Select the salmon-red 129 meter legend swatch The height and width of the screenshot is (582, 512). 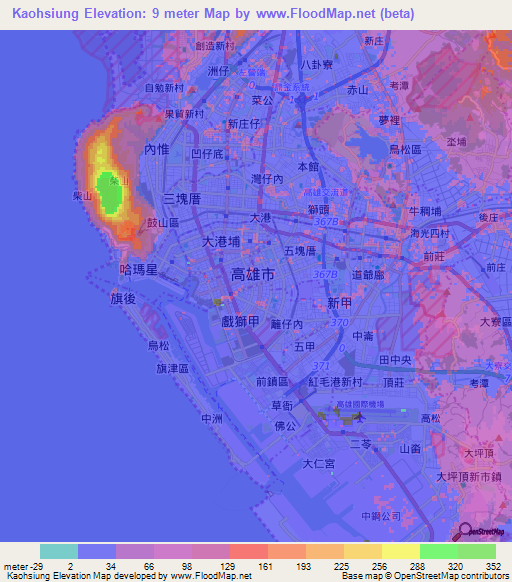pyautogui.click(x=249, y=551)
